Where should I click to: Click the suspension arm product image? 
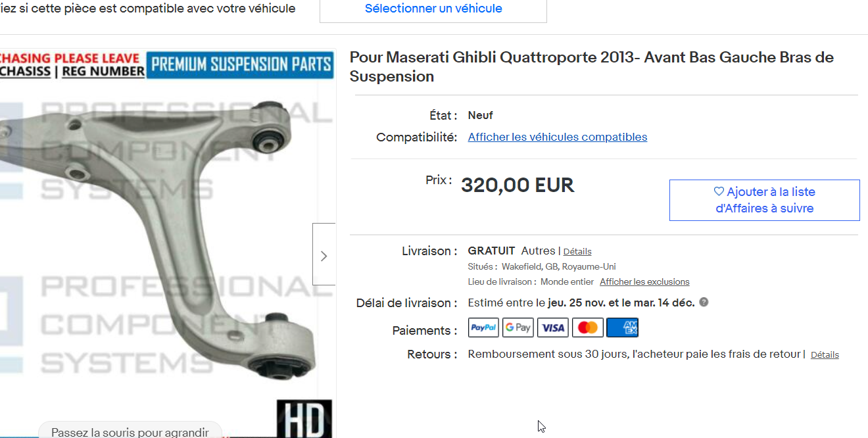point(164,243)
